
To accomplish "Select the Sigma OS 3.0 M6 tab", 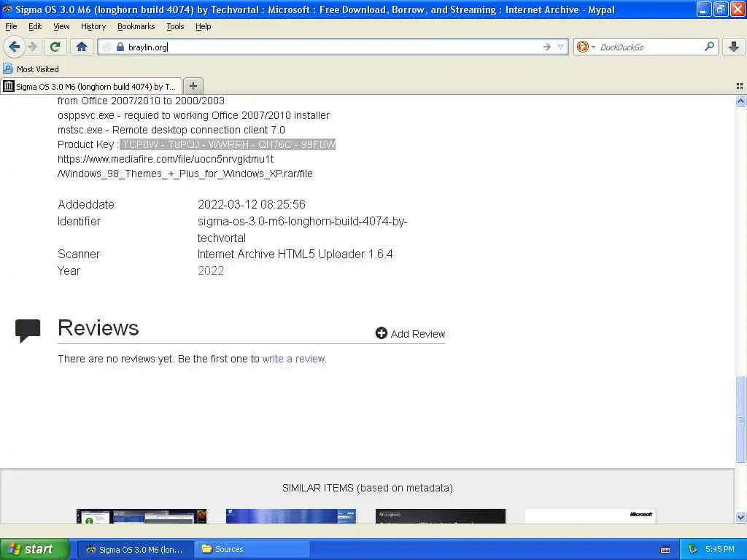I will [x=91, y=86].
